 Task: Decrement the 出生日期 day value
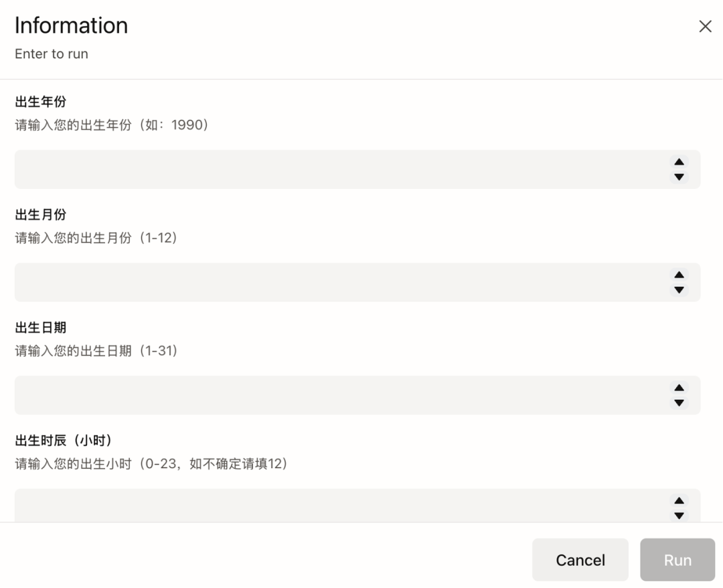coord(679,402)
